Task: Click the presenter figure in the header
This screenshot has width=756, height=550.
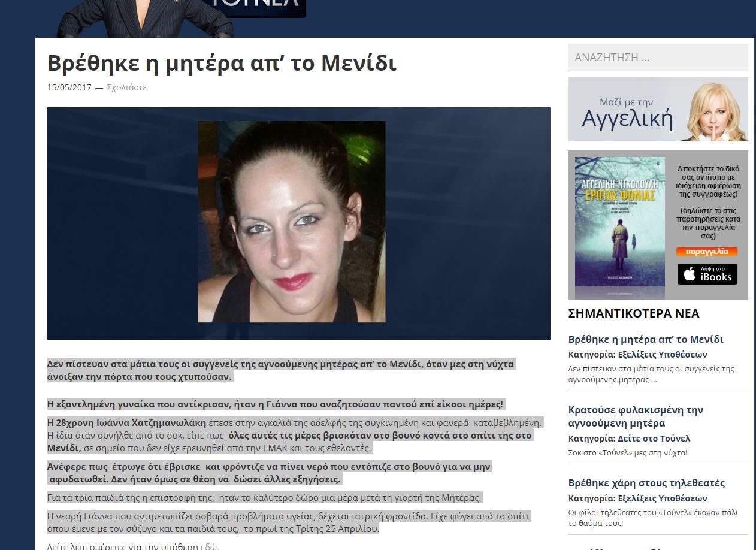Action: point(144,18)
